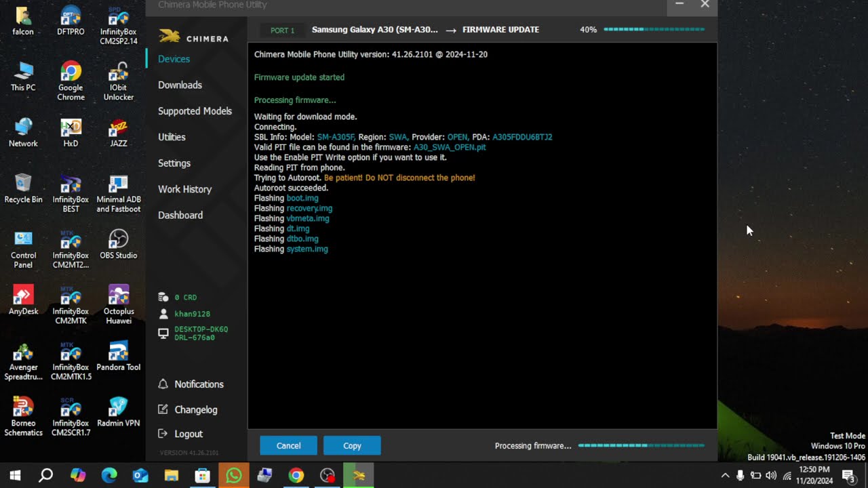Select OBS Studio desktop shortcut
Image resolution: width=868 pixels, height=488 pixels.
click(119, 245)
